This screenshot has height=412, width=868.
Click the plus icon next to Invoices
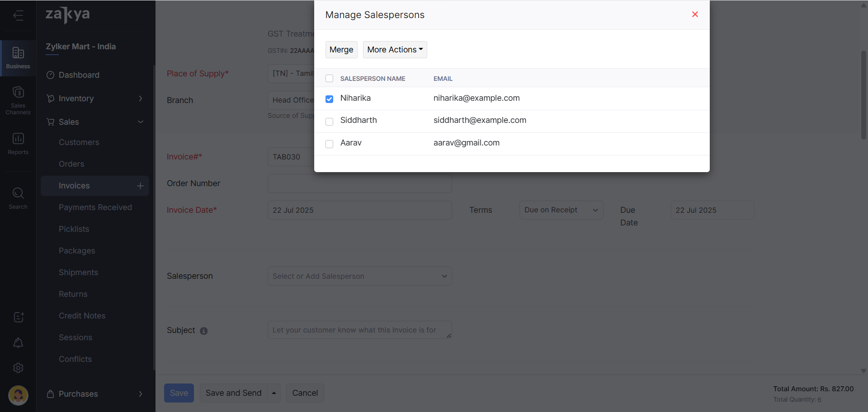[140, 186]
